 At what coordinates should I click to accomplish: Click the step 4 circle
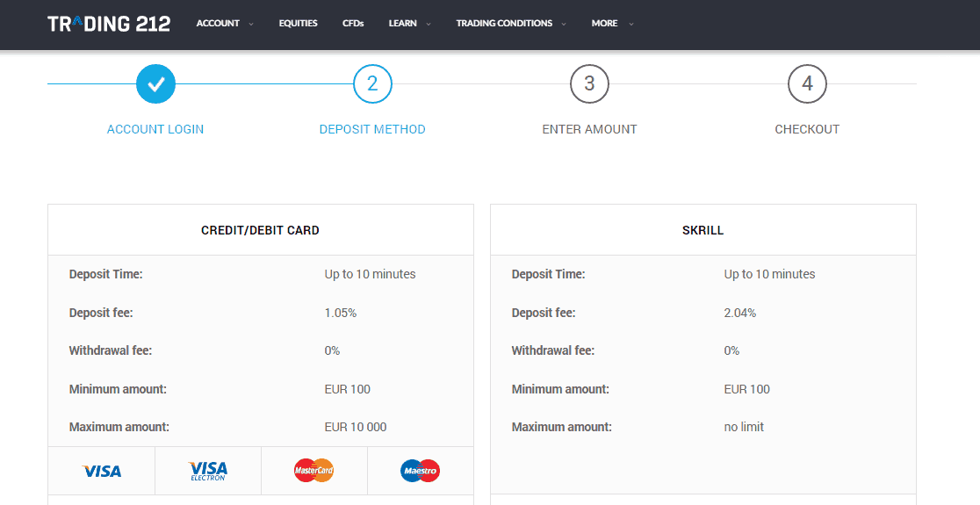click(x=807, y=84)
